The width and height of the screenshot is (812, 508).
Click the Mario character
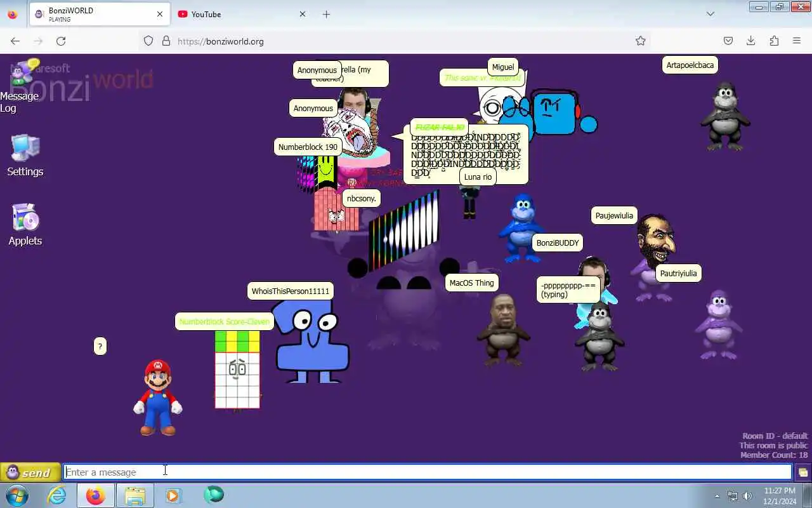[158, 398]
